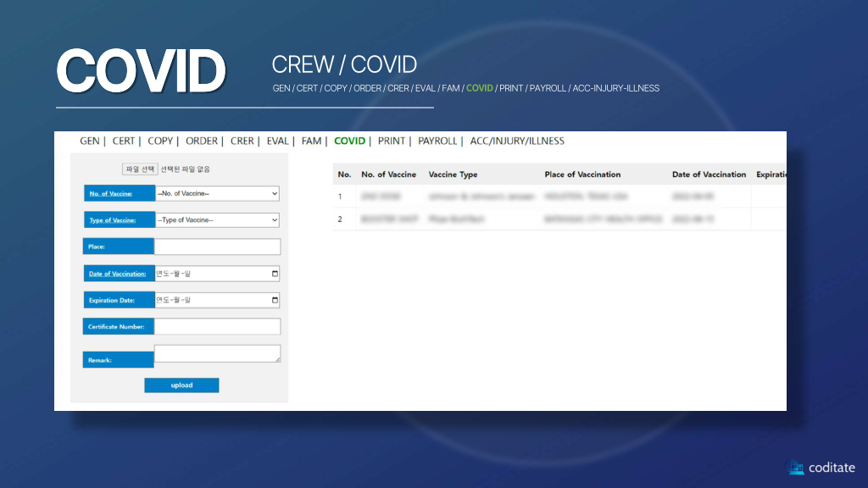868x488 pixels.
Task: Open calendar icon in Expiration Date field
Action: [x=275, y=300]
